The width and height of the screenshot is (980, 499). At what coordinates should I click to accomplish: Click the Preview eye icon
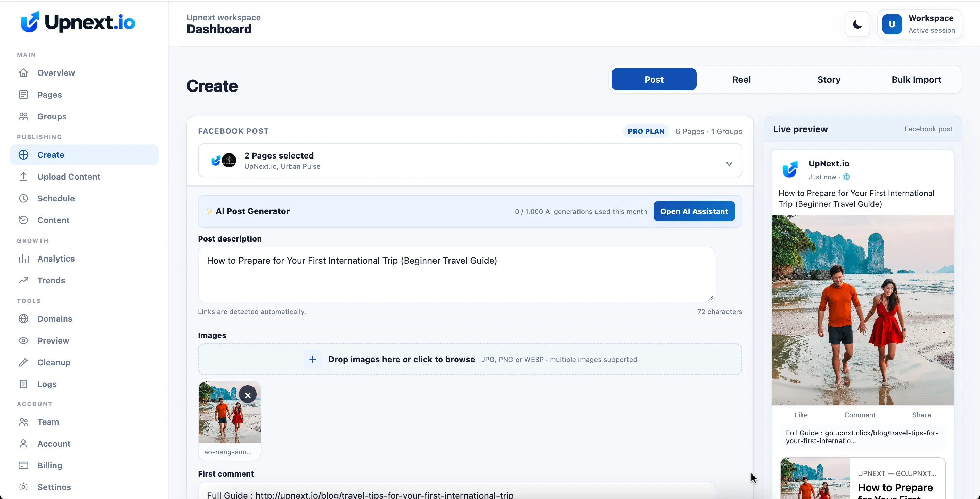23,340
